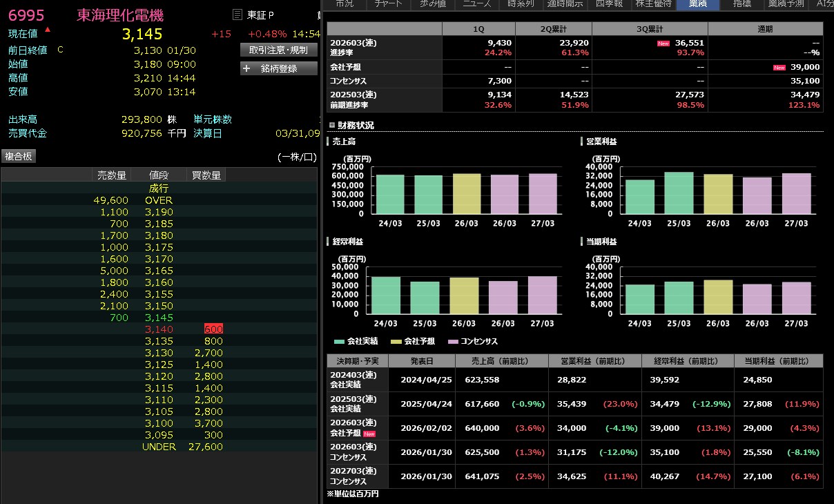Open the 取引注意・規制 button
This screenshot has width=834, height=504.
coord(279,50)
